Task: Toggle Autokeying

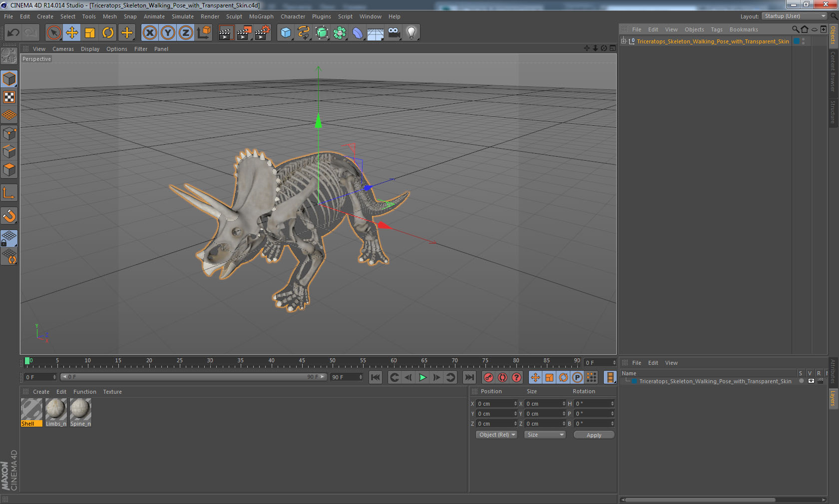Action: click(x=502, y=377)
